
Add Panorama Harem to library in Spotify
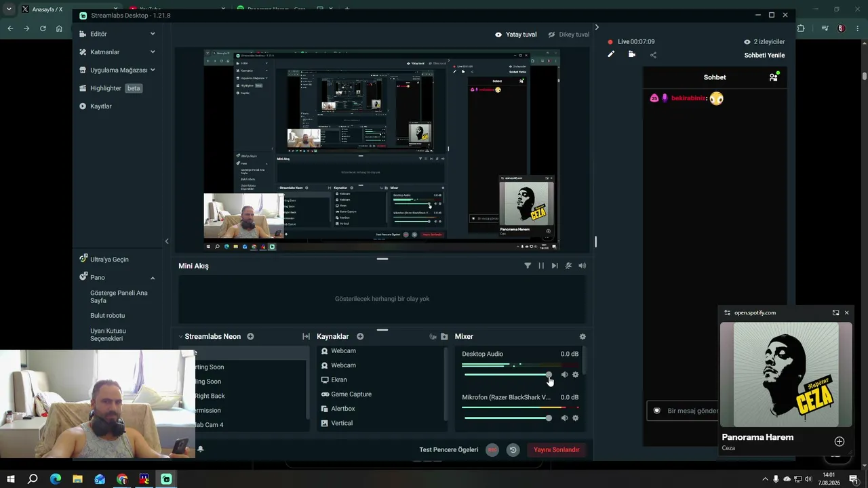pos(840,442)
